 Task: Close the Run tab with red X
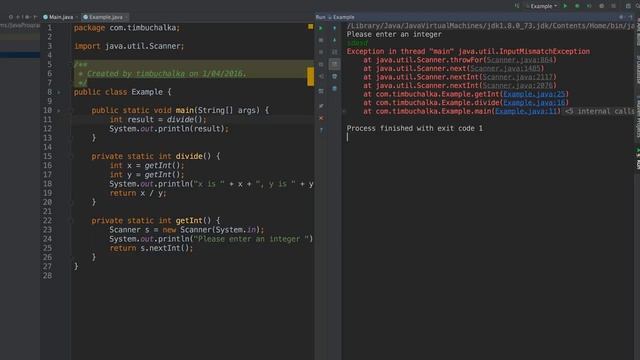point(321,118)
